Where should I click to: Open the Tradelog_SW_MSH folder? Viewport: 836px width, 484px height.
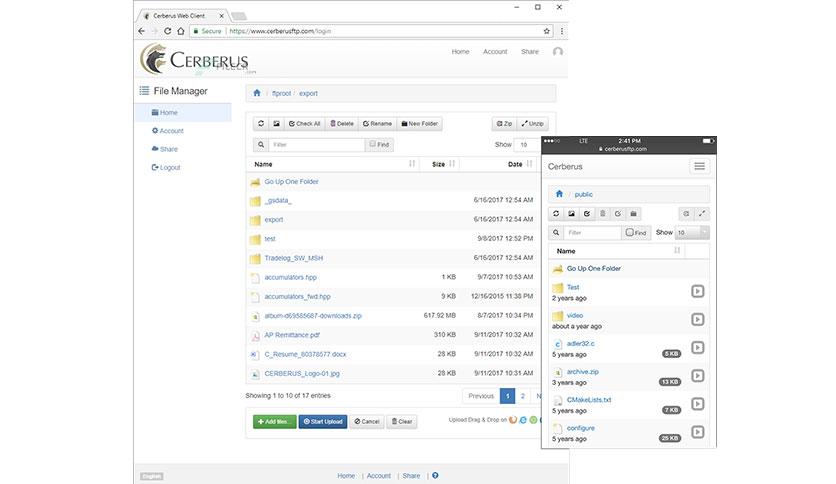click(x=293, y=258)
